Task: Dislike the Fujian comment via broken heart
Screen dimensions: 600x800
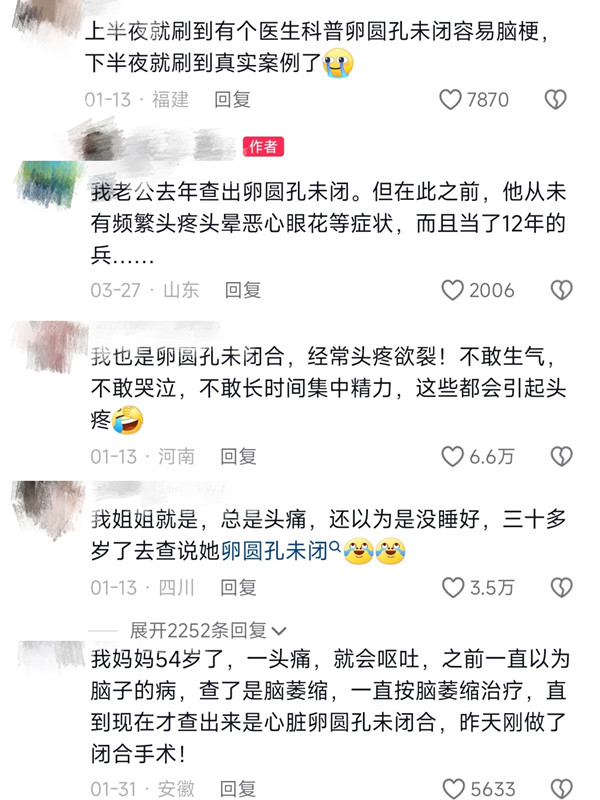Action: tap(555, 99)
